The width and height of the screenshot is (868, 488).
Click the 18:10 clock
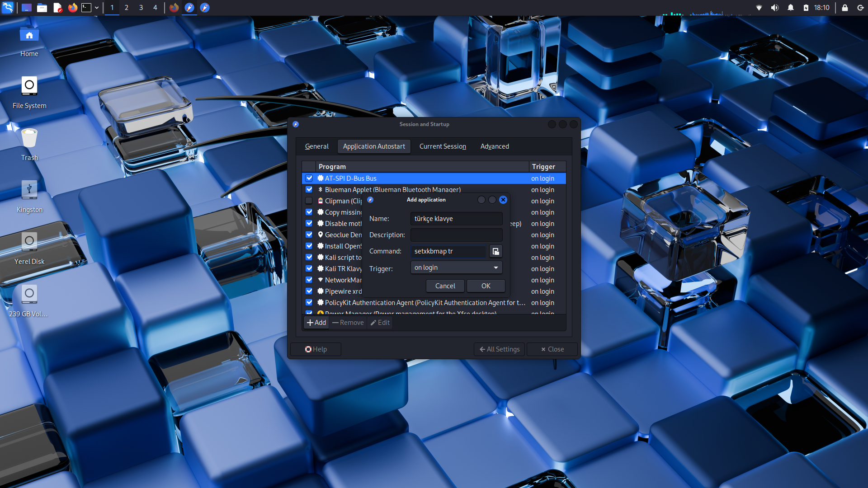tap(822, 8)
